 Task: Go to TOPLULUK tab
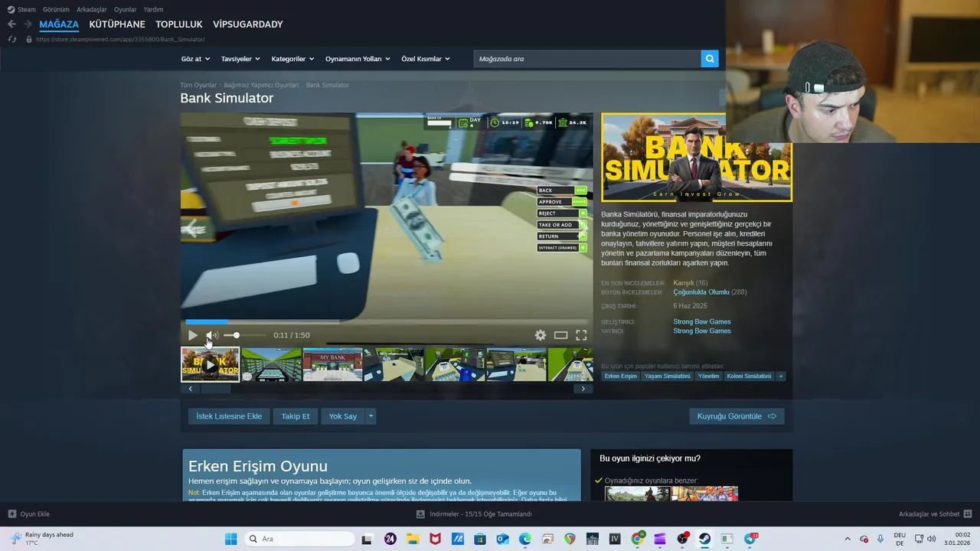point(179,24)
